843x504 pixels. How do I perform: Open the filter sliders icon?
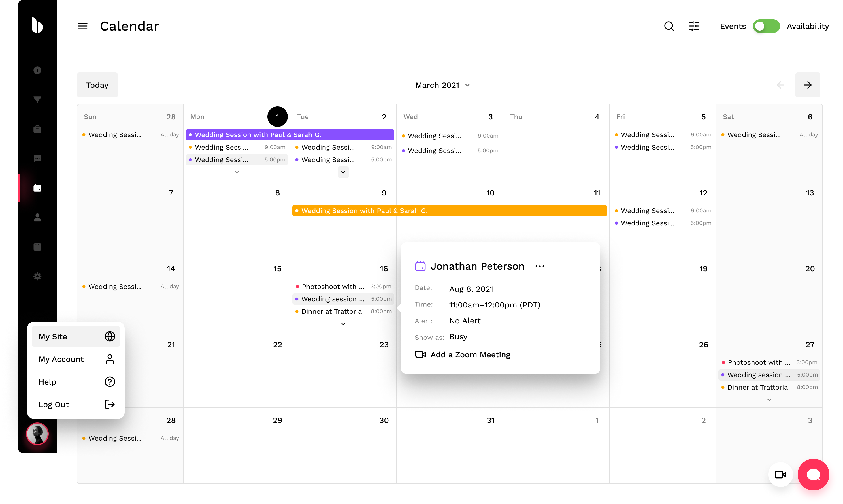(693, 26)
